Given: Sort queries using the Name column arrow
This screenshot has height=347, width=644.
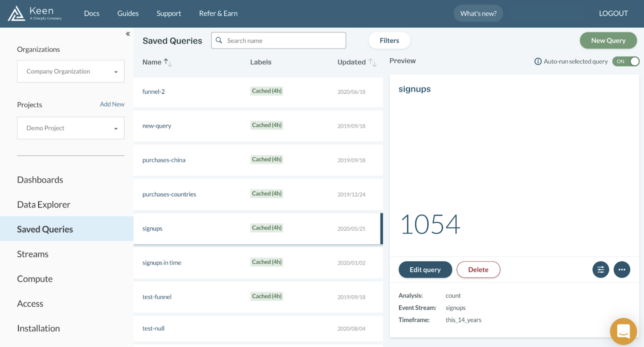Looking at the screenshot, I should click(168, 62).
